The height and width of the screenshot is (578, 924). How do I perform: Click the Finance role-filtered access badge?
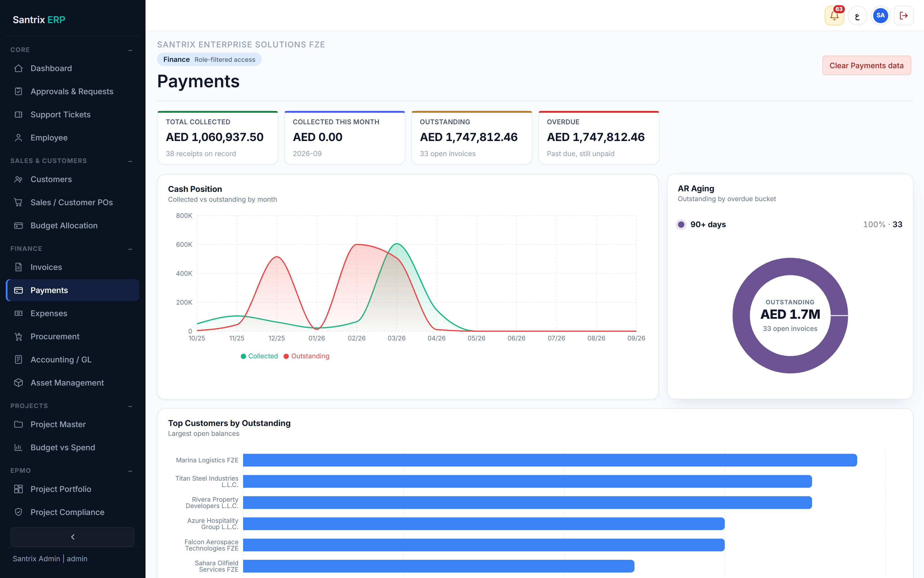[209, 59]
